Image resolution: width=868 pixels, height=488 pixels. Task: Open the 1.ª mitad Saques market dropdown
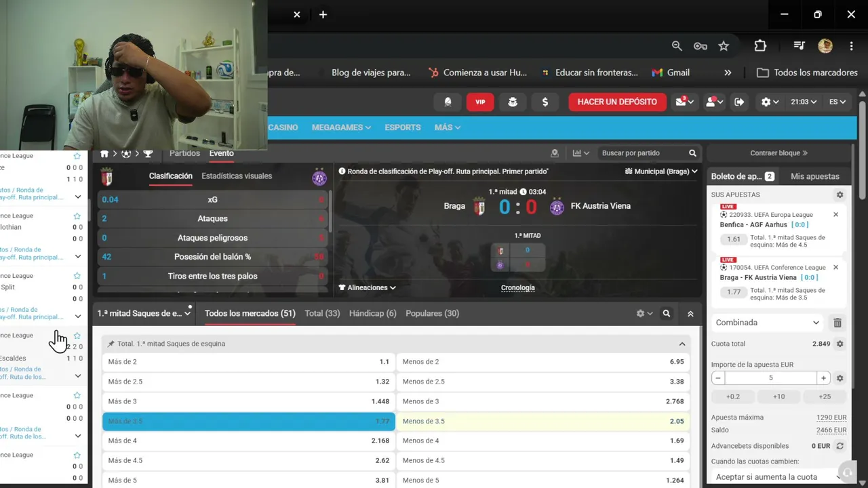coord(144,314)
